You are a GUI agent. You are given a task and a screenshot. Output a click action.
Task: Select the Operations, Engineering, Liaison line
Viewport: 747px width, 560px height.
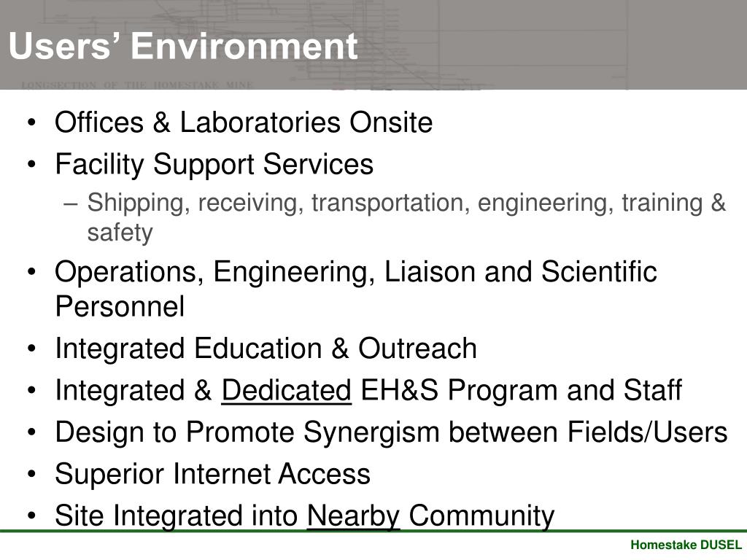point(356,273)
